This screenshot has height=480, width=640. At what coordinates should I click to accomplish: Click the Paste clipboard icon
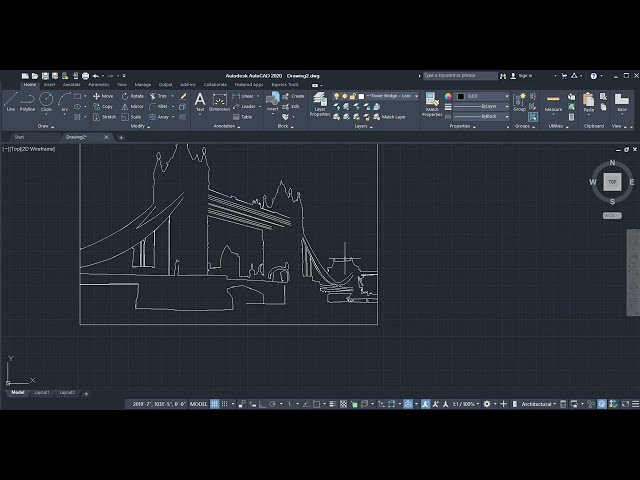[589, 102]
